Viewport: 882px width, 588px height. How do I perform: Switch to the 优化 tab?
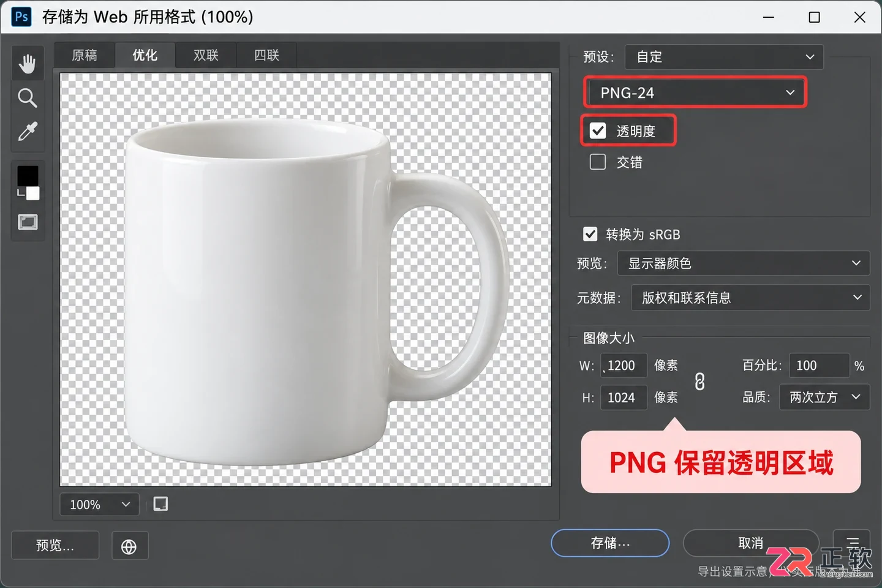[x=145, y=55]
